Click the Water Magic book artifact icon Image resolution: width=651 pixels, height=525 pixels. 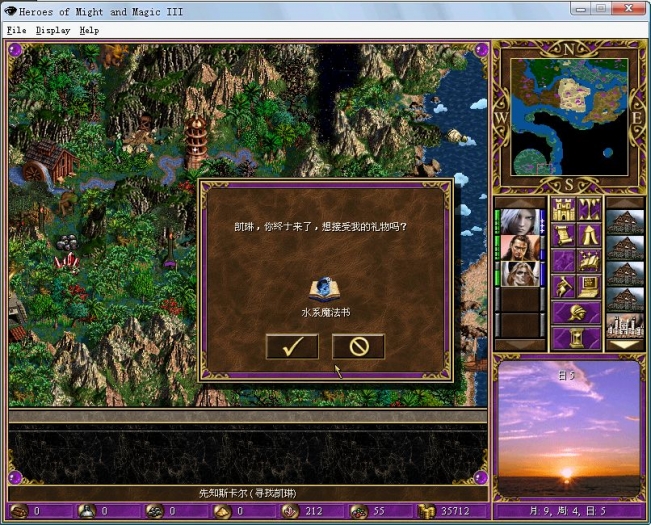pyautogui.click(x=325, y=290)
